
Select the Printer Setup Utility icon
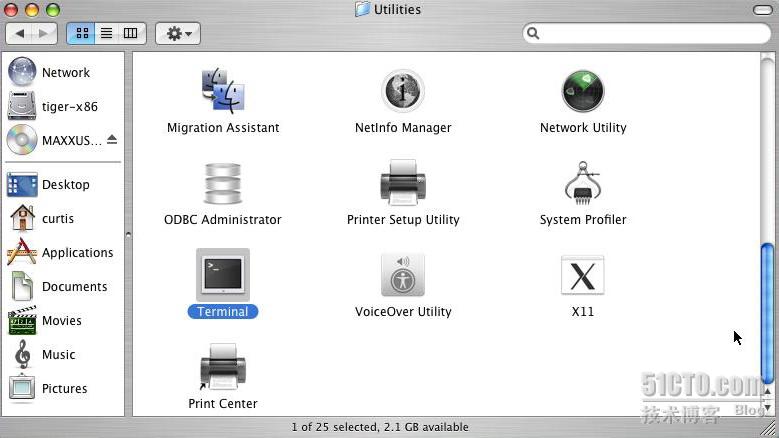pos(403,183)
